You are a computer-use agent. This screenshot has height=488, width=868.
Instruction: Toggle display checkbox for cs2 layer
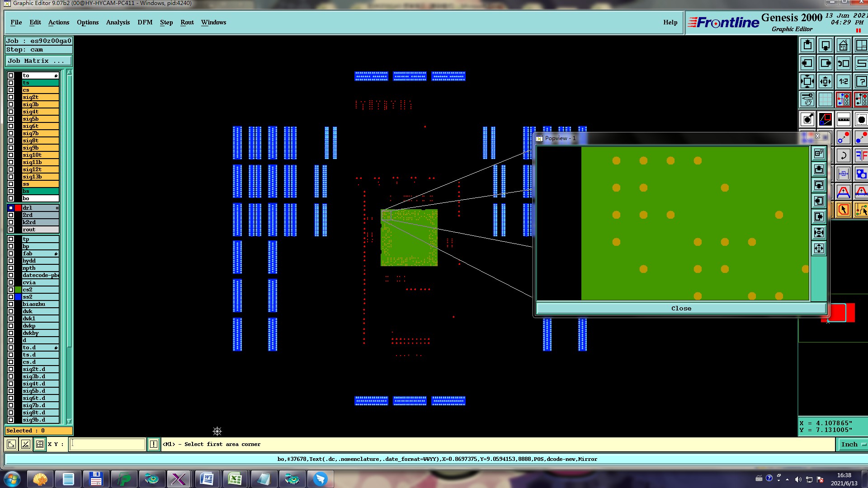point(11,290)
